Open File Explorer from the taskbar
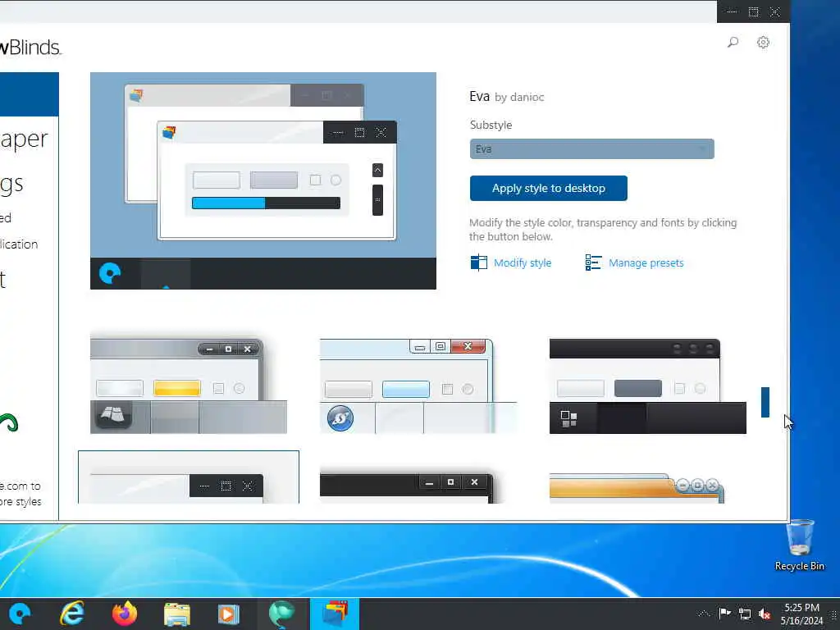The height and width of the screenshot is (630, 840). tap(177, 614)
